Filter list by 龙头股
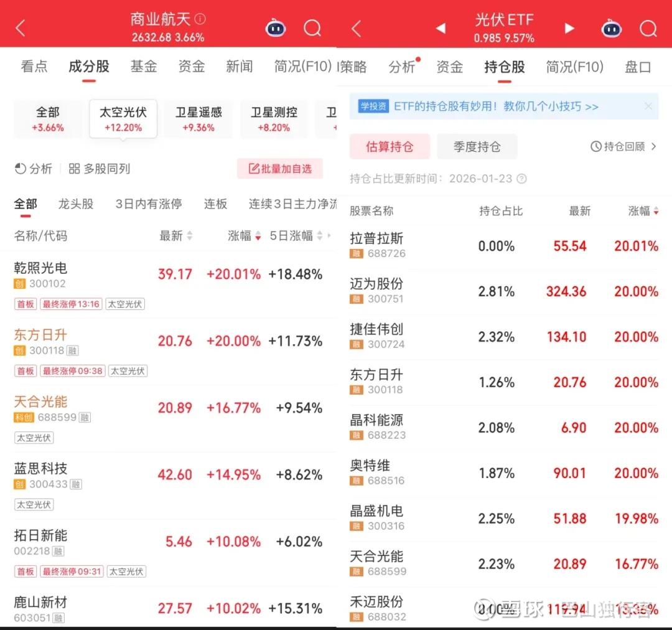Screen dimensions: 672x630 click(76, 204)
